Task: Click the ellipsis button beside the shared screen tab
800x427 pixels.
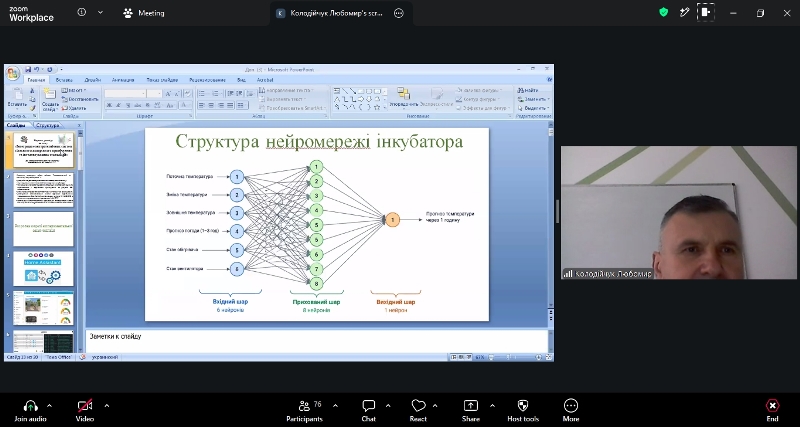Action: pyautogui.click(x=399, y=13)
